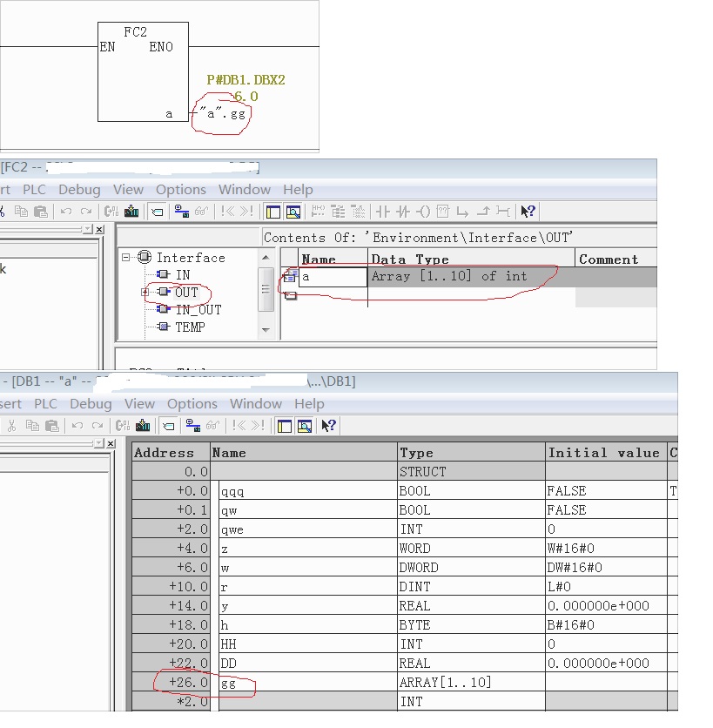Open side panel dropdown arrow in DB1 window
Screen dimensions: 713x728
click(98, 443)
